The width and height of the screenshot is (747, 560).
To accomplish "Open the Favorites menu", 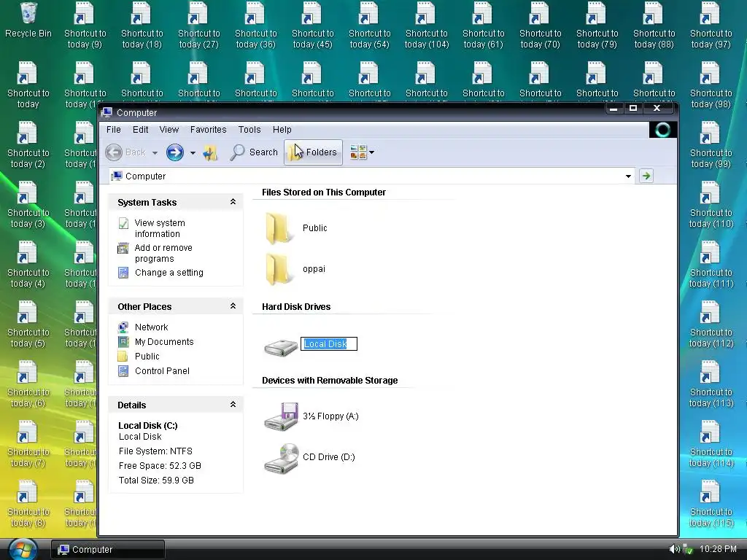I will click(208, 130).
